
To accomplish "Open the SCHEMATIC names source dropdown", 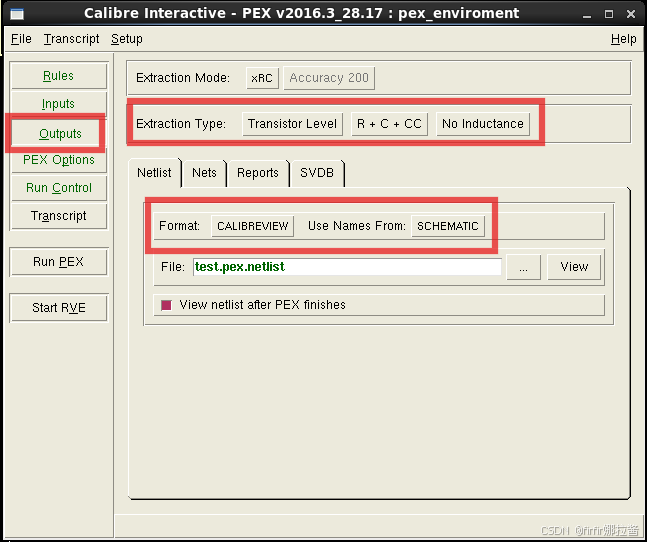I will coord(448,226).
